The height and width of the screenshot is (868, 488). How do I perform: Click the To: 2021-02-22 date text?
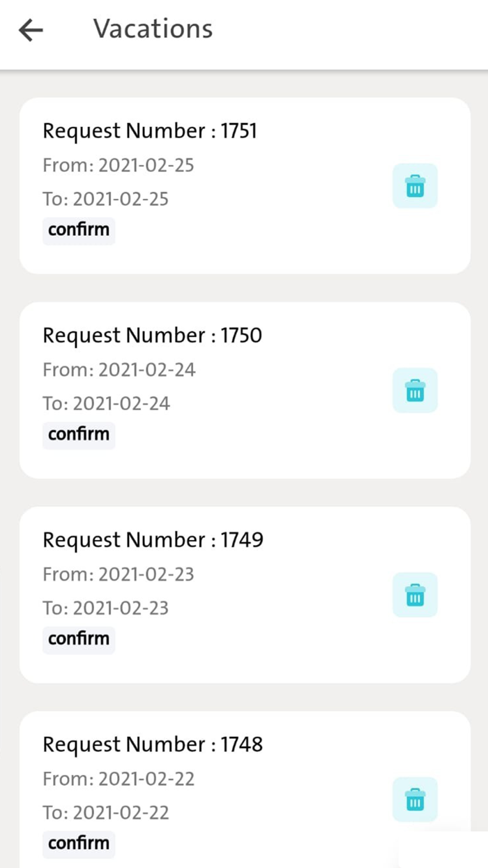click(106, 812)
